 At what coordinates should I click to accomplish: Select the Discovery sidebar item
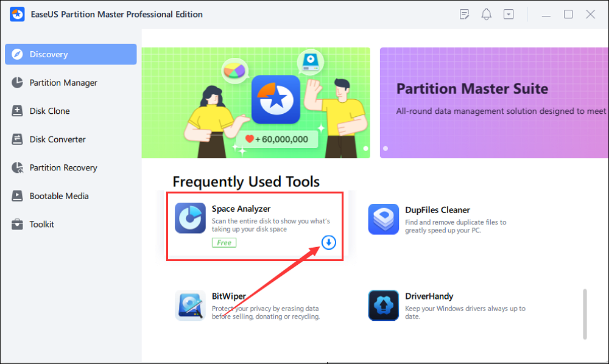(71, 54)
